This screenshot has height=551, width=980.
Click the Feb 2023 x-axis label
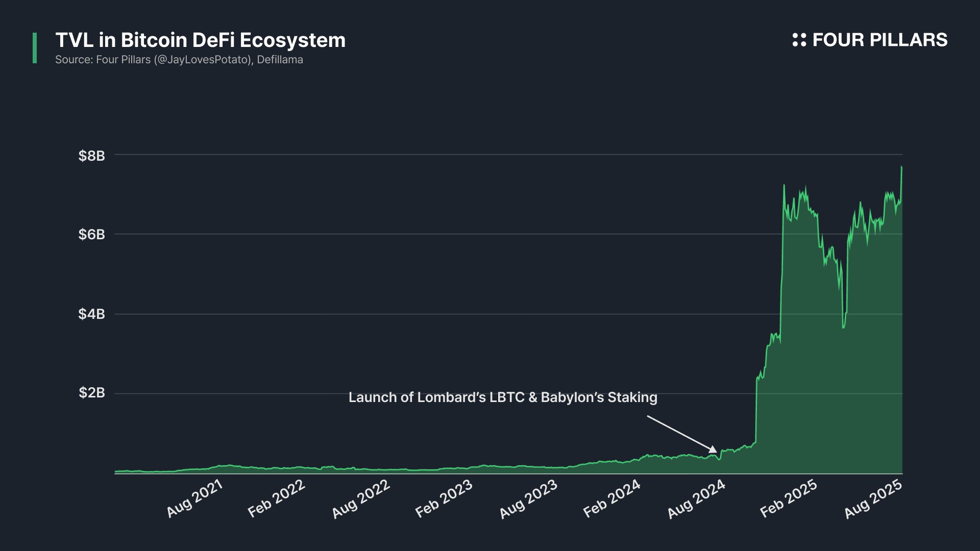pyautogui.click(x=444, y=498)
